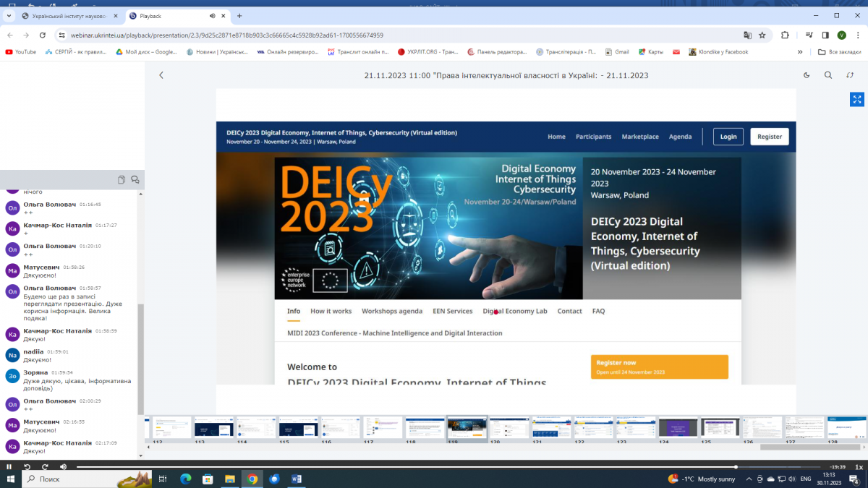Screen dimensions: 868x488
Task: Select the FAQ tab on the slide
Action: click(x=598, y=312)
